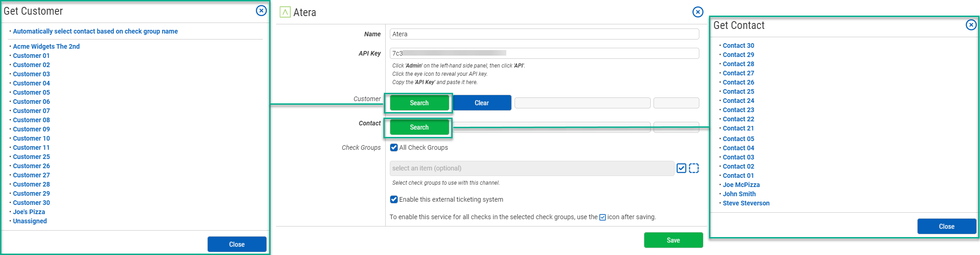The height and width of the screenshot is (255, 980).
Task: Select Customer 29
Action: (31, 193)
